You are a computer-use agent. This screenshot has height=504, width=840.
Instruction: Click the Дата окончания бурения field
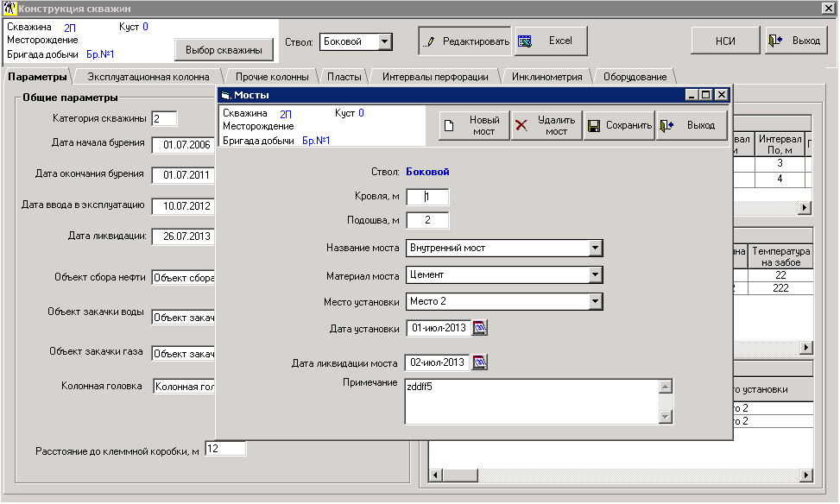[x=183, y=175]
